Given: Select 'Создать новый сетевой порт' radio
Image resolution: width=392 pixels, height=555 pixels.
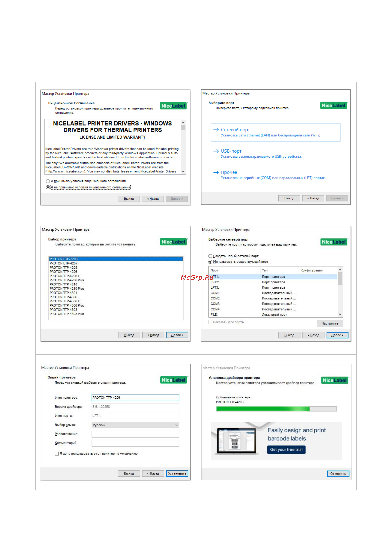Looking at the screenshot, I should pos(210,256).
